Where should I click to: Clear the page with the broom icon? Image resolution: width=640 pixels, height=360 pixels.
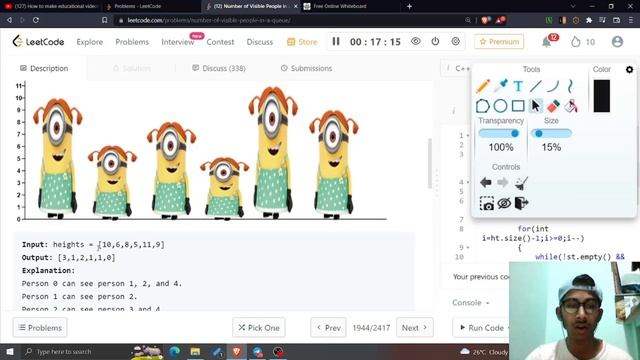(521, 183)
